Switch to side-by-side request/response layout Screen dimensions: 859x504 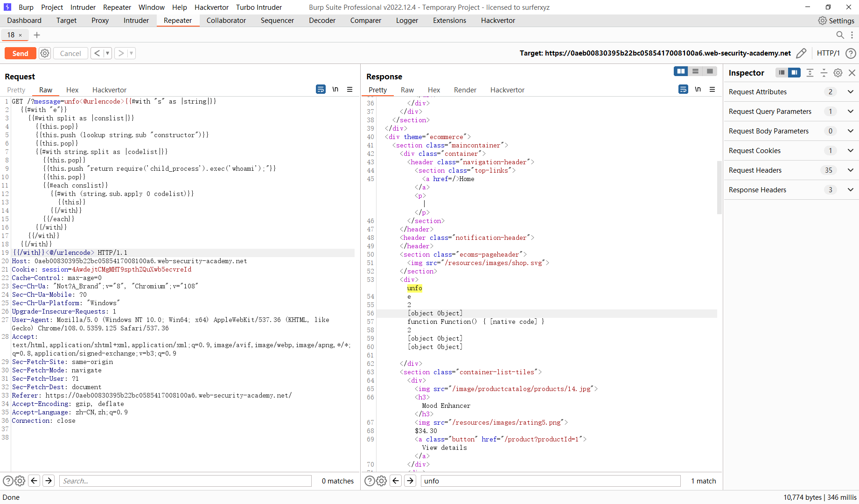click(681, 71)
